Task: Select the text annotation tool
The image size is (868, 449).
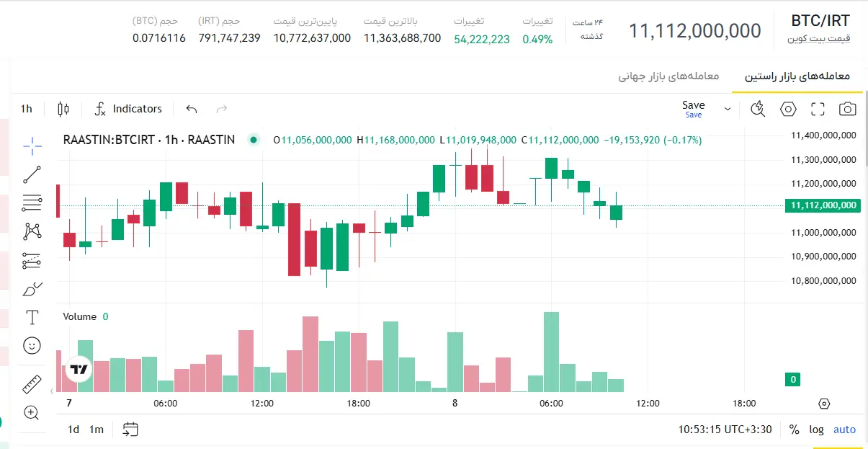Action: point(32,317)
